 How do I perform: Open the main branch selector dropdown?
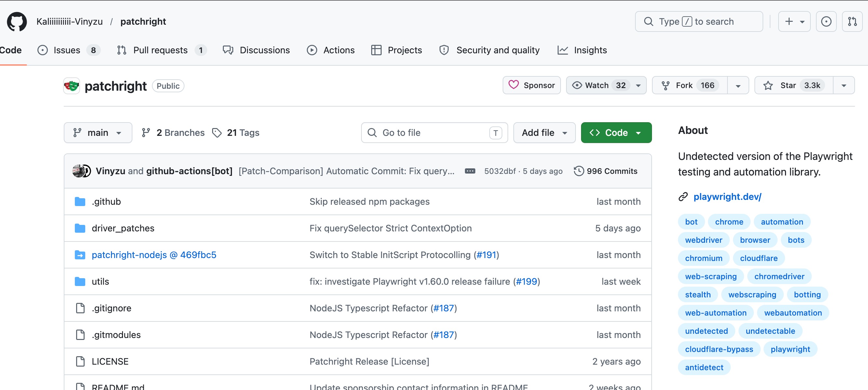point(98,133)
